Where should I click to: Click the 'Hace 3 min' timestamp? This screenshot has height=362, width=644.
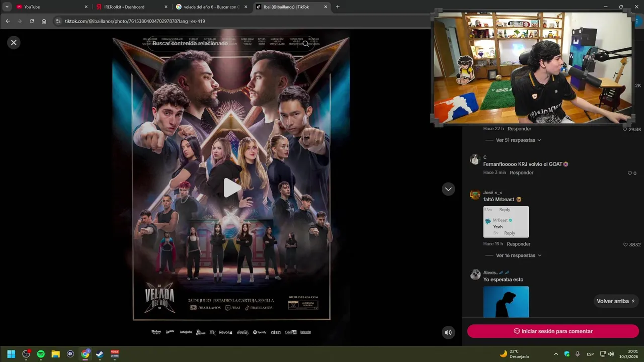(495, 172)
